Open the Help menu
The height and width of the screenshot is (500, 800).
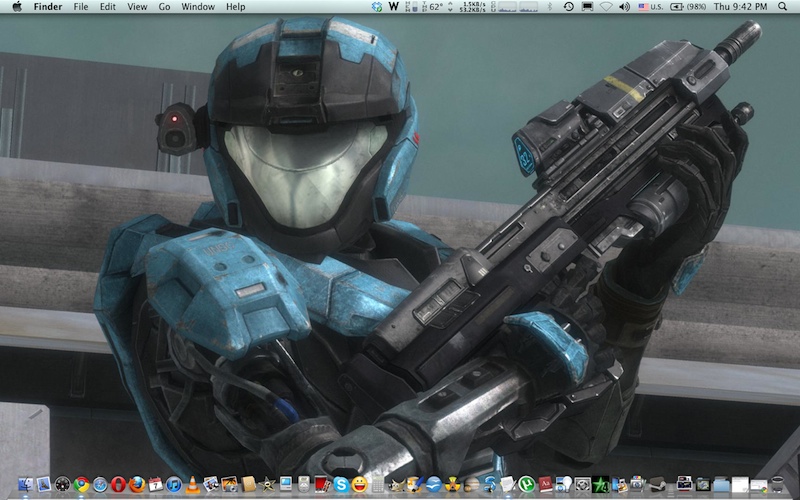tap(236, 7)
